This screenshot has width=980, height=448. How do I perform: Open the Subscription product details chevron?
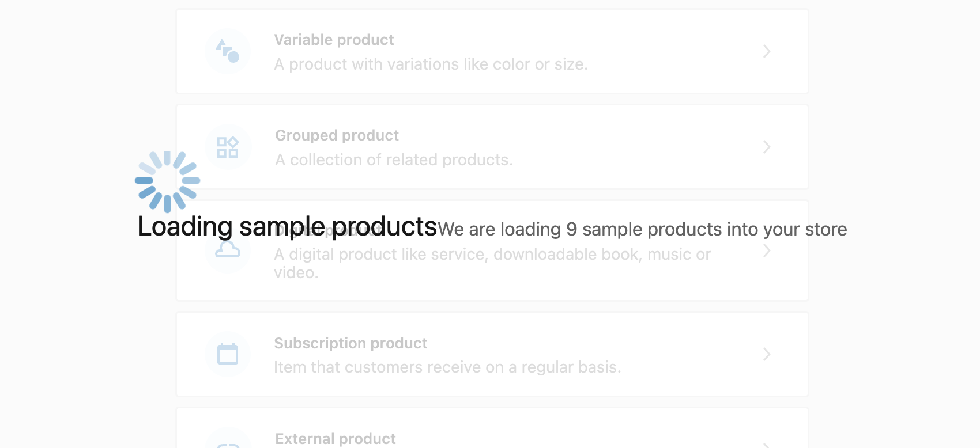767,354
